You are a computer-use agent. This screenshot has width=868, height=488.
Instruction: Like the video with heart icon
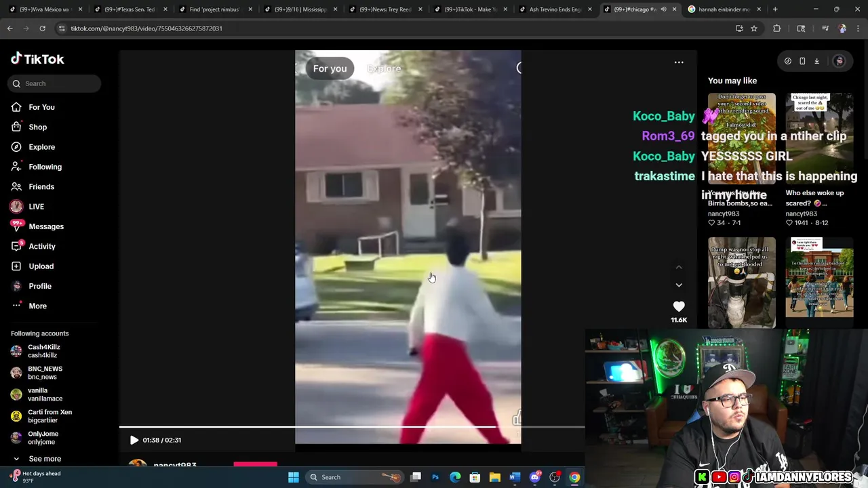tap(679, 306)
